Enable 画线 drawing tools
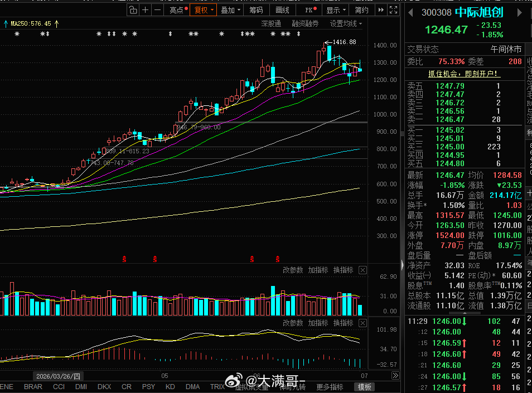Image resolution: width=532 pixels, height=393 pixels. click(282, 10)
